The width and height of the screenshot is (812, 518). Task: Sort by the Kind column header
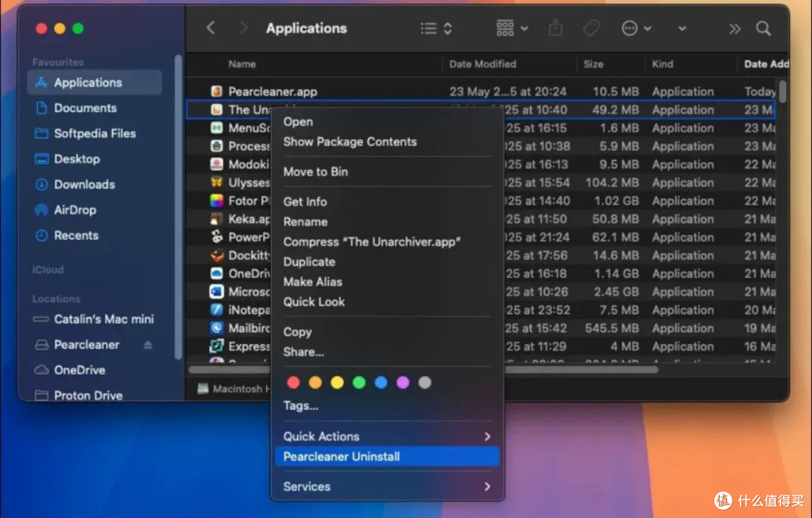pos(662,64)
